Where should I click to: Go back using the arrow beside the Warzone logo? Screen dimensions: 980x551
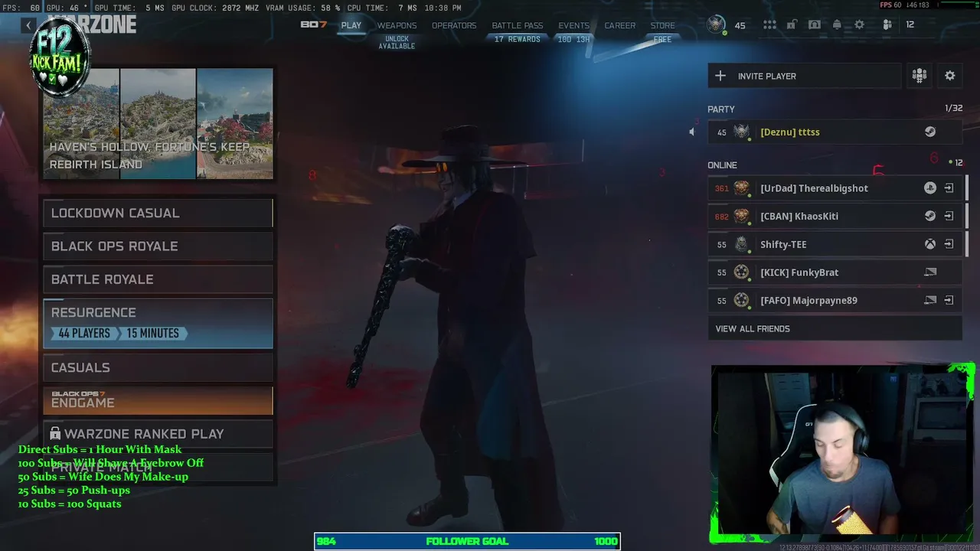(29, 25)
